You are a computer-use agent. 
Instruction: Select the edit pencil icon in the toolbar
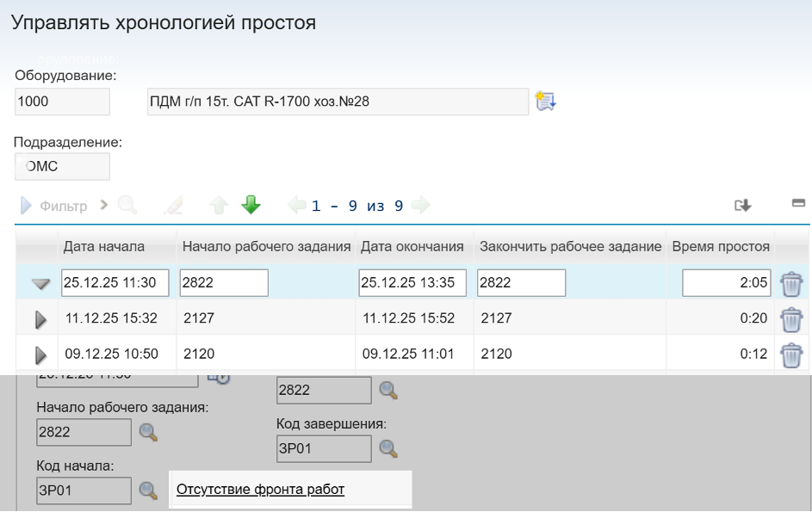(x=175, y=205)
